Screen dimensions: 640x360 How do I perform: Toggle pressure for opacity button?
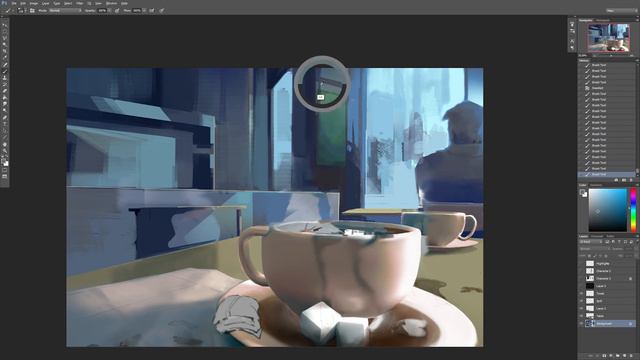coord(117,10)
